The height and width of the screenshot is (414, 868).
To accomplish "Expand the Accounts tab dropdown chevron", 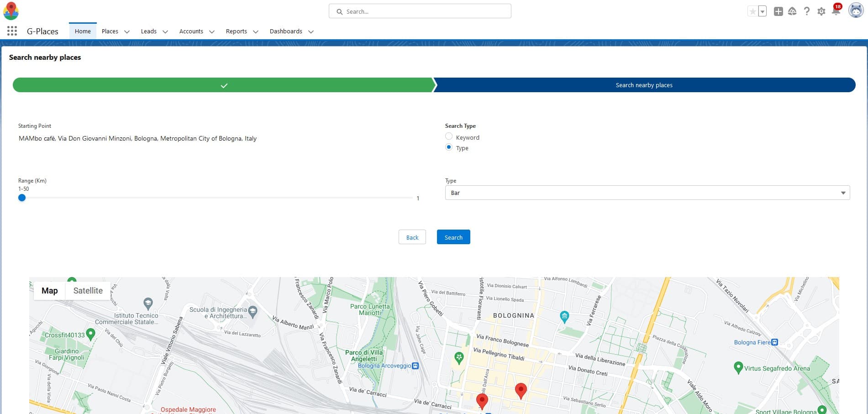I will coord(212,31).
